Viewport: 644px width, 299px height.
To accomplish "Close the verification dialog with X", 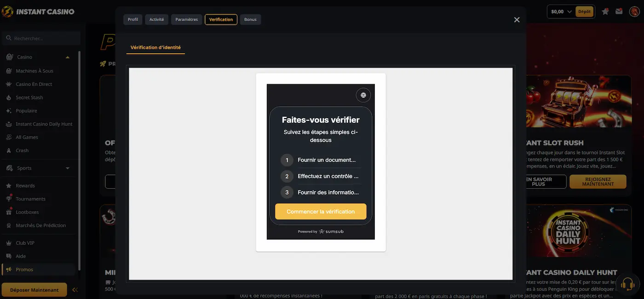I will point(517,20).
